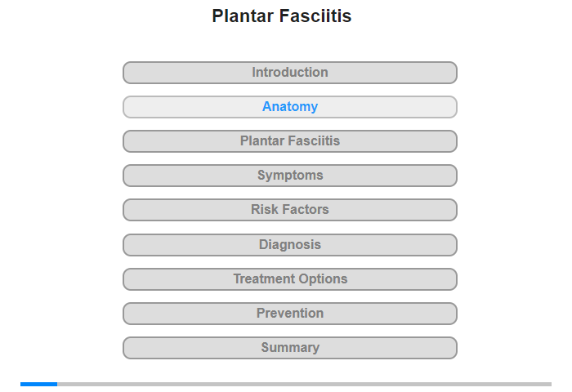Click the Plantar Fasciitis page title heading
Image resolution: width=572 pixels, height=392 pixels.
pos(282,16)
